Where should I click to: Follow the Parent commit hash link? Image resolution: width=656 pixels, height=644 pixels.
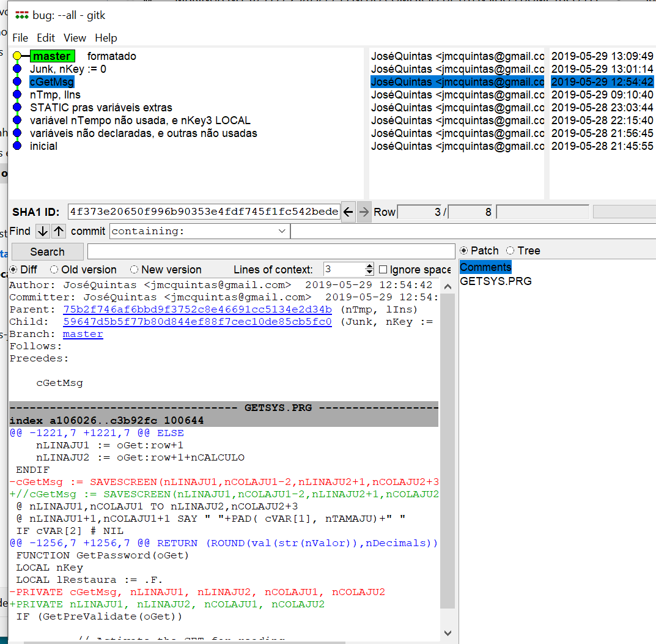[197, 309]
